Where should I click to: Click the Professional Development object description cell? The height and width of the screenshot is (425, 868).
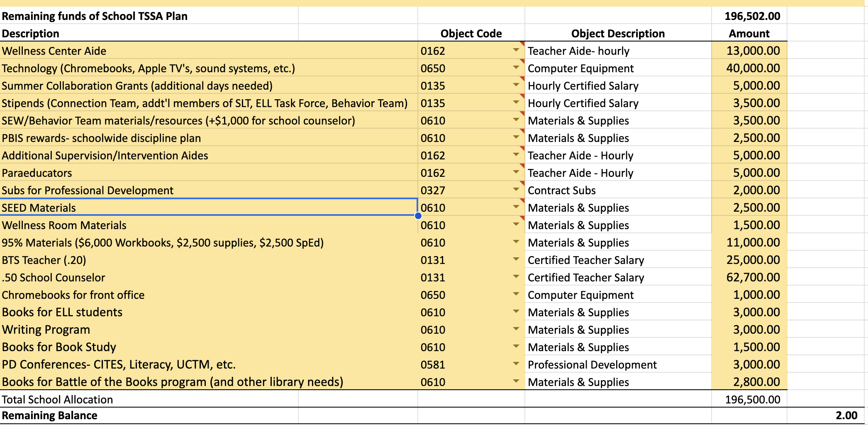tap(618, 364)
